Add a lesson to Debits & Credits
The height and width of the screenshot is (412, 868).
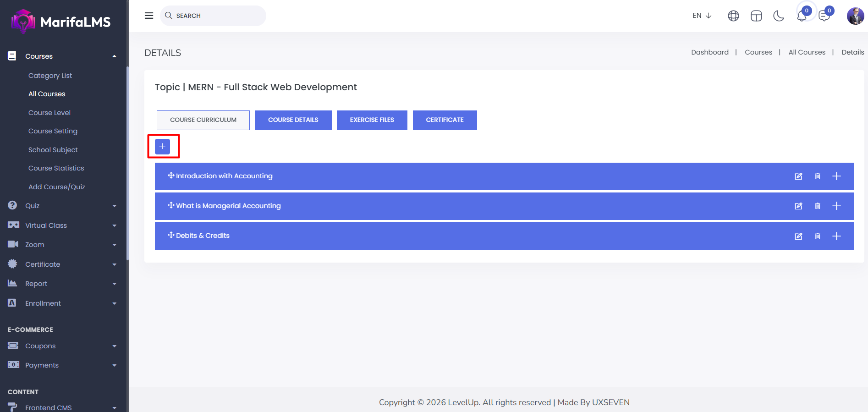pos(836,236)
